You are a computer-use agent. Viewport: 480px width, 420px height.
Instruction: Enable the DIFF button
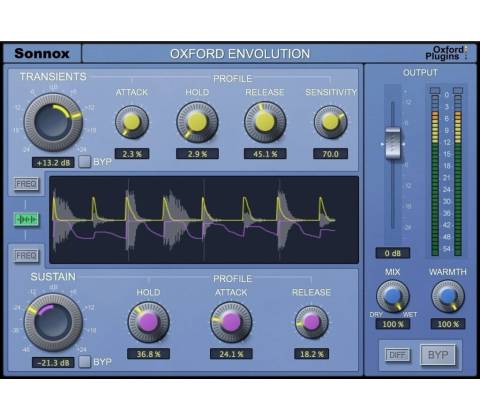(397, 355)
